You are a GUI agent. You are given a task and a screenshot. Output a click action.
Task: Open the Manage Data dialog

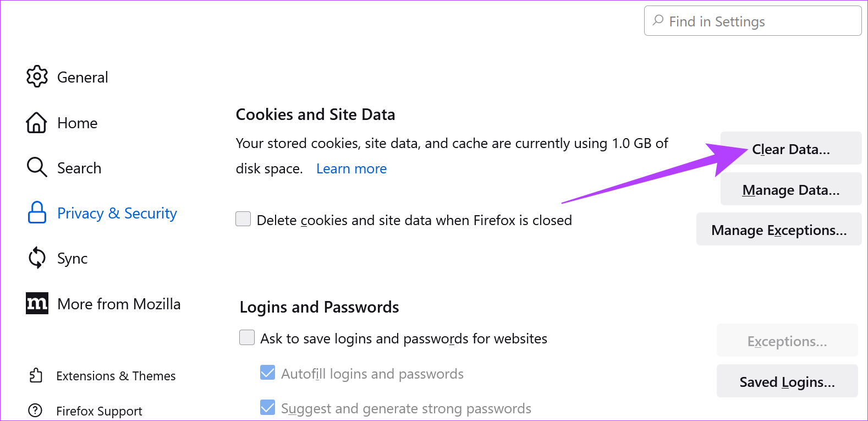(790, 190)
